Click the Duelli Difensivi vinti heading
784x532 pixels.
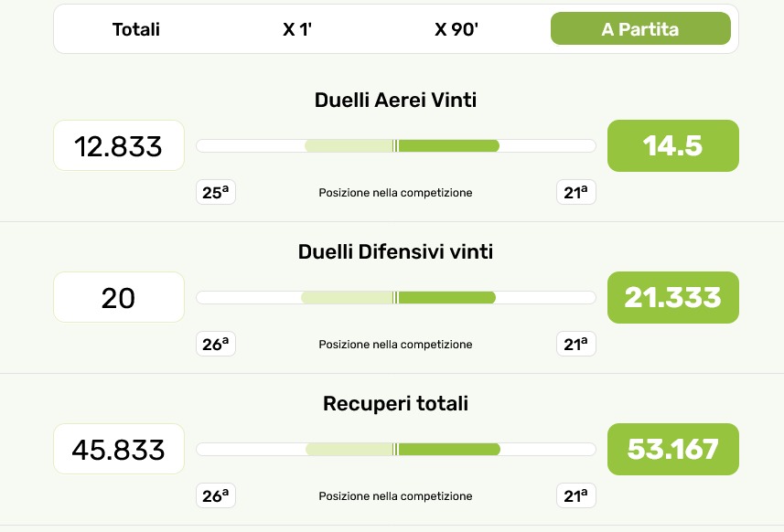pos(395,251)
